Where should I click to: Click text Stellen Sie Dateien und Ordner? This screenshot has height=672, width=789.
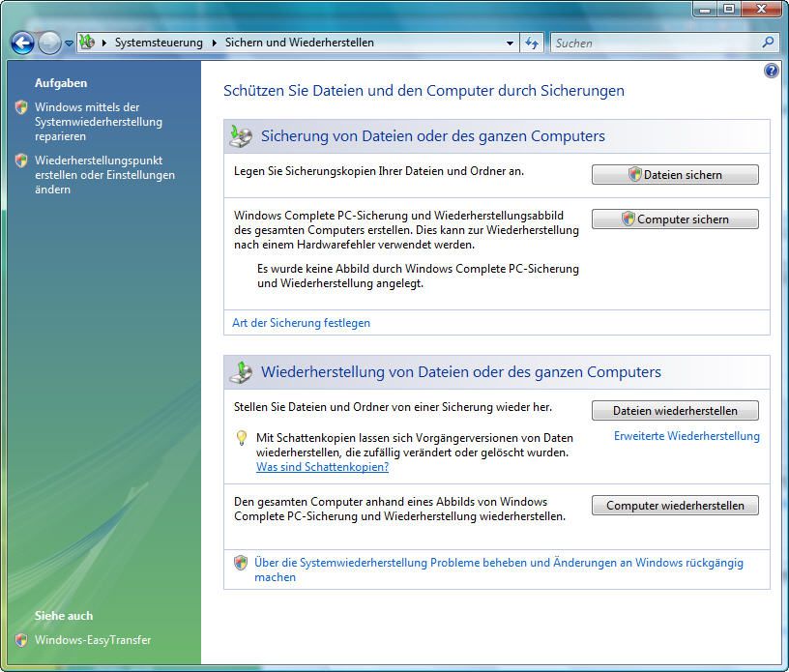(x=393, y=407)
